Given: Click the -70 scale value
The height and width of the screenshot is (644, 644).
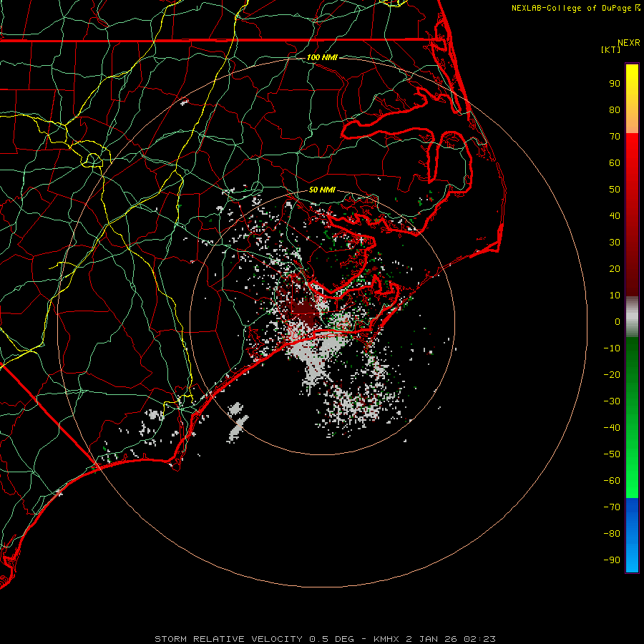Looking at the screenshot, I should click(x=612, y=507).
